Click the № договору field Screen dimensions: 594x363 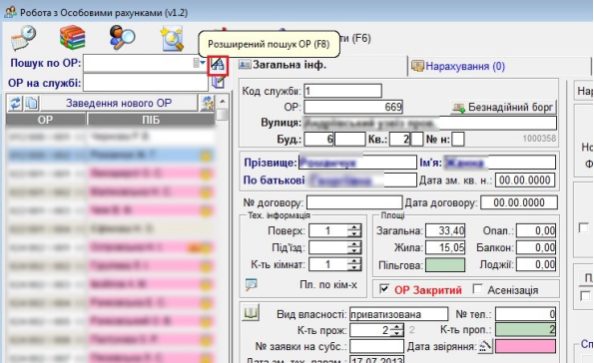point(354,202)
